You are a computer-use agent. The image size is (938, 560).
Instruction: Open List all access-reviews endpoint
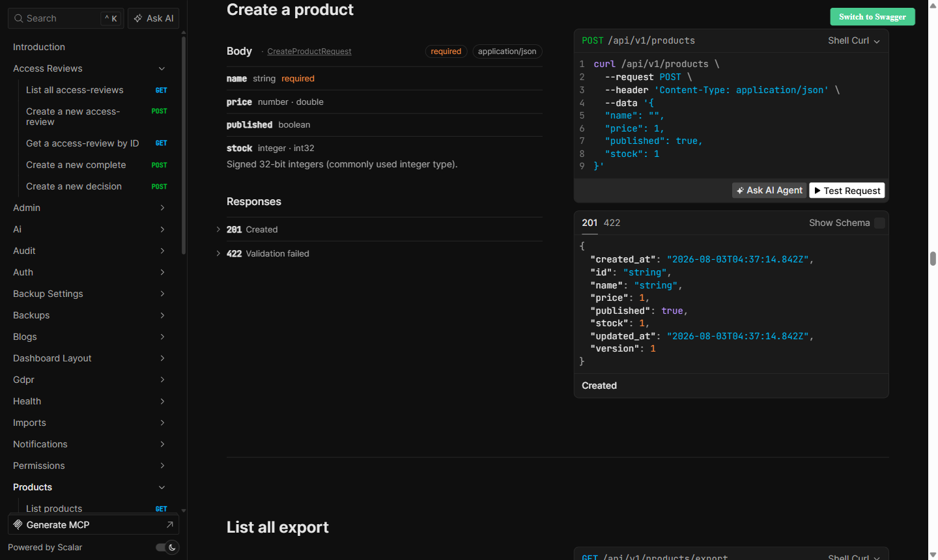[x=98, y=90]
